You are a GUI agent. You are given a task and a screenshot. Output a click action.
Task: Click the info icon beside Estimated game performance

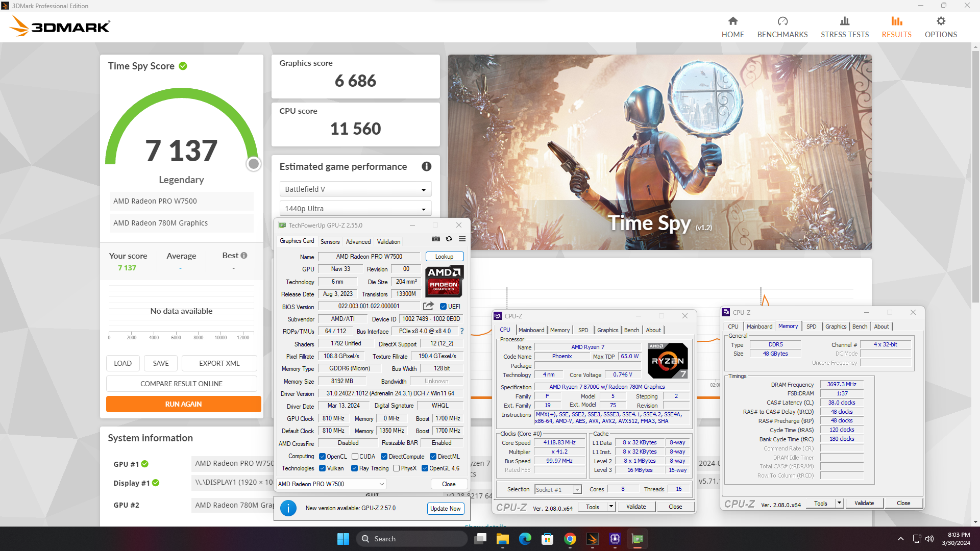click(427, 166)
